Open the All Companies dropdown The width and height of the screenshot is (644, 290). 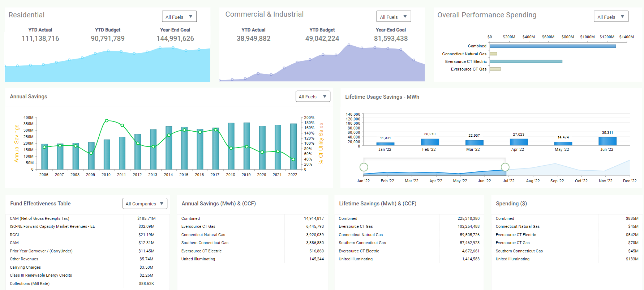pyautogui.click(x=145, y=204)
